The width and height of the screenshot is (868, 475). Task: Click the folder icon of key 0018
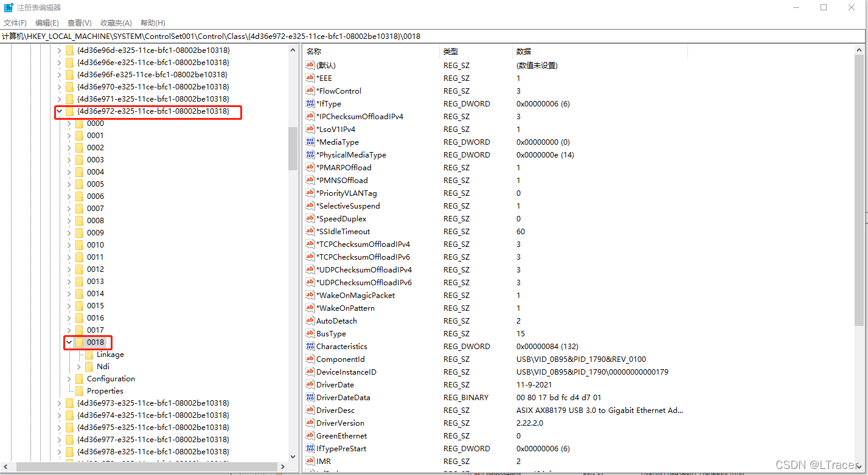pyautogui.click(x=79, y=342)
